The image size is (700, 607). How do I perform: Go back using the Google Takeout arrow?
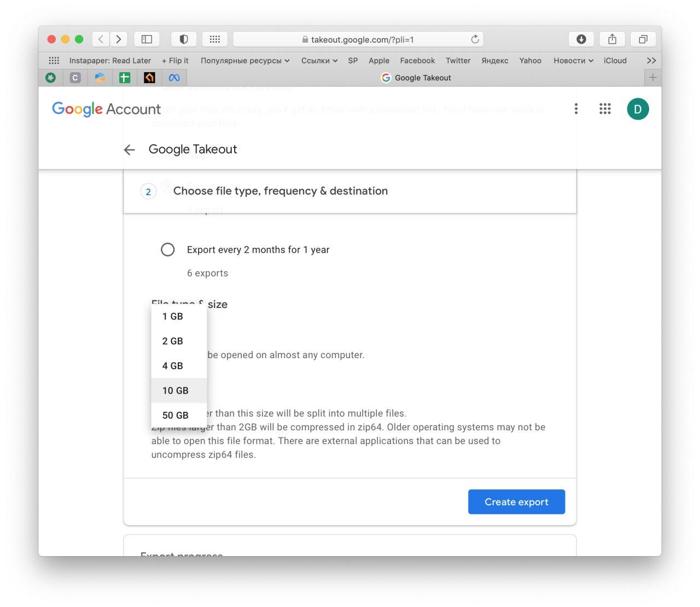click(x=129, y=149)
